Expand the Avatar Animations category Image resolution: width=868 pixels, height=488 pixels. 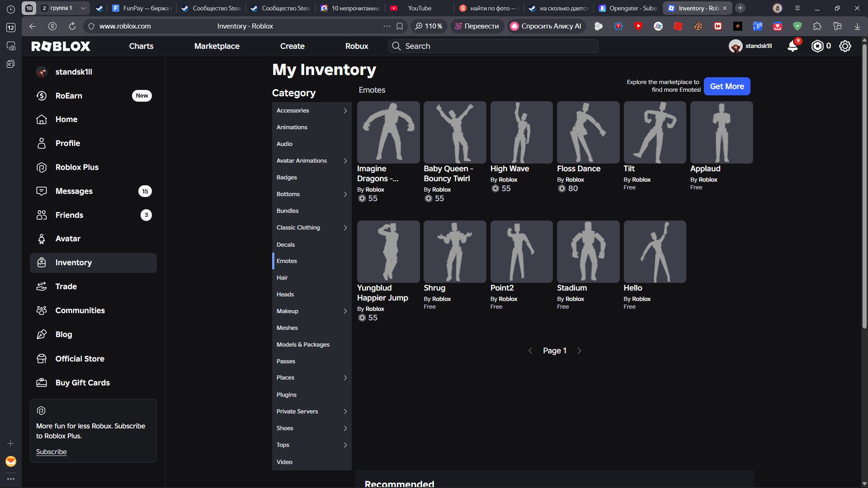[x=345, y=161]
